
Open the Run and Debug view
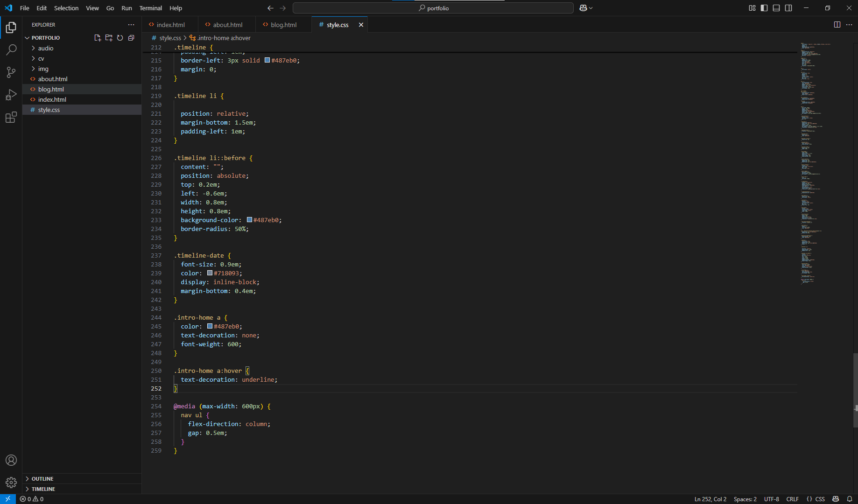pyautogui.click(x=11, y=95)
